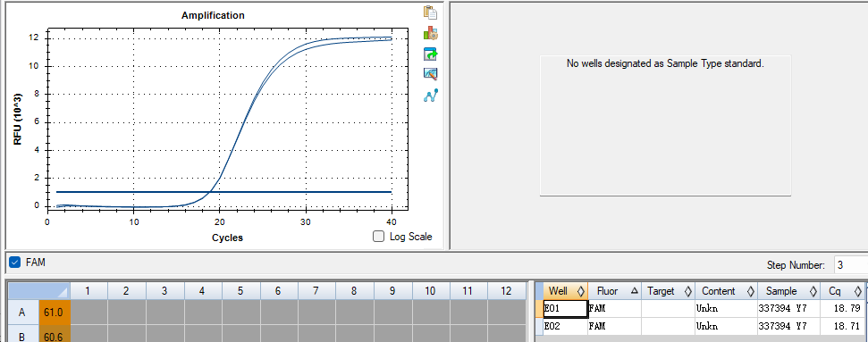The height and width of the screenshot is (342, 868).
Task: Click the orange plate cell showing 61.0
Action: (x=55, y=313)
